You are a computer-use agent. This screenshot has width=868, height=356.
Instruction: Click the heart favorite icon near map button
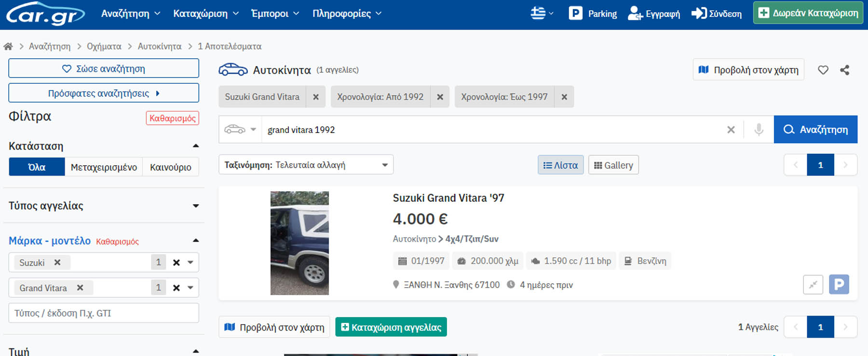pos(823,70)
